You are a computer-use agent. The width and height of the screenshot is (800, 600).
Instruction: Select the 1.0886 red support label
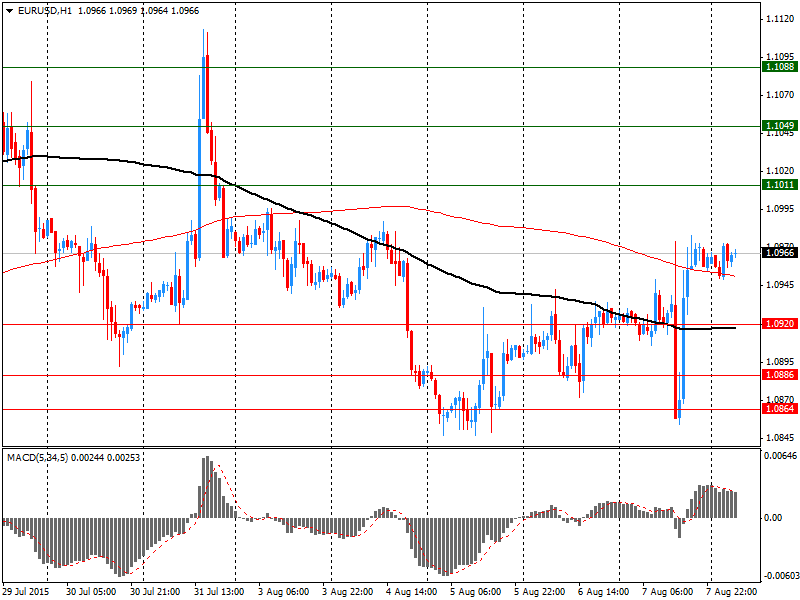click(x=780, y=375)
